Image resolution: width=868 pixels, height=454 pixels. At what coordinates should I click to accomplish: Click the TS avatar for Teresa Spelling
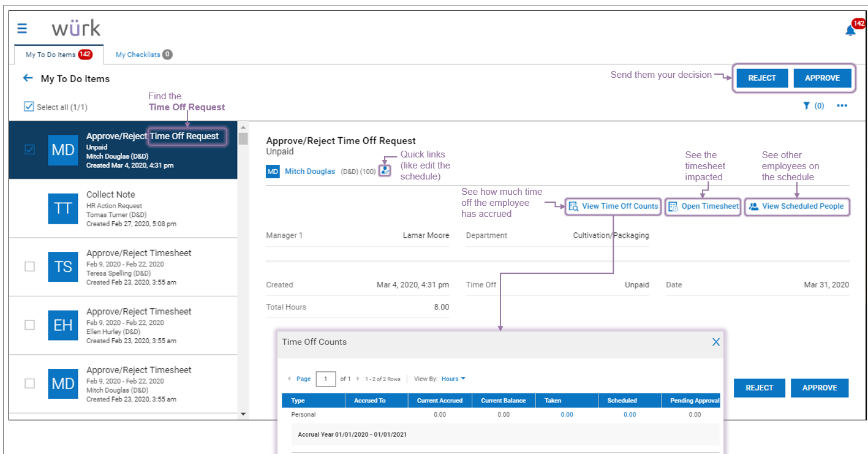point(63,267)
